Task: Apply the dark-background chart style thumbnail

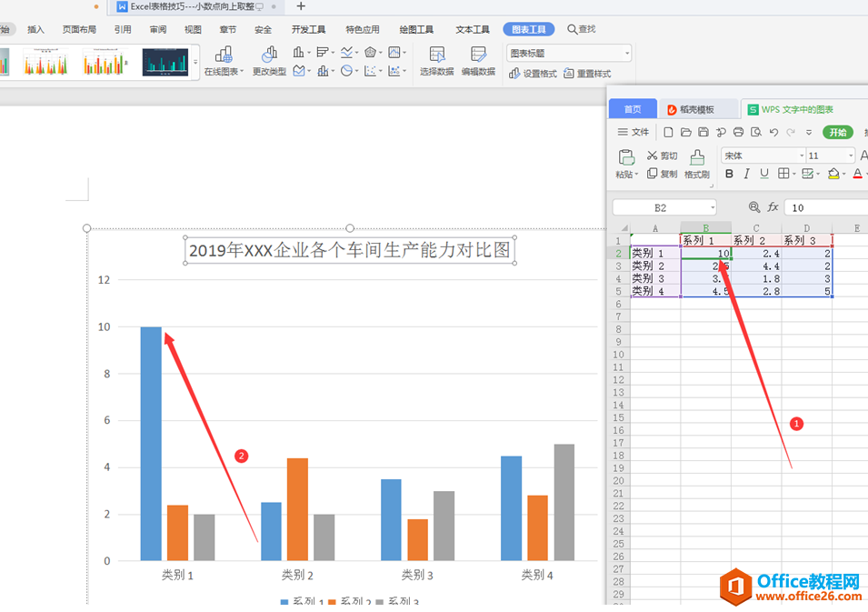Action: [x=165, y=62]
